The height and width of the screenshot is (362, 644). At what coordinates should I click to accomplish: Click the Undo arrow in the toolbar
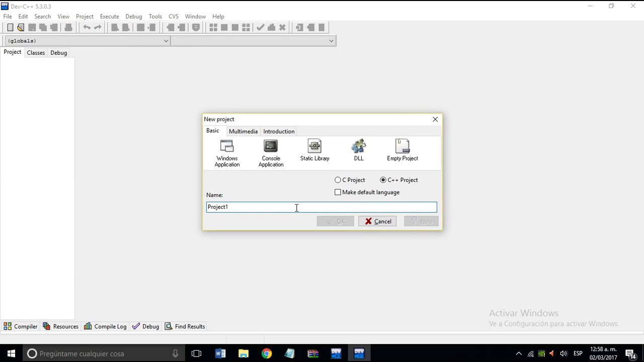(x=87, y=28)
